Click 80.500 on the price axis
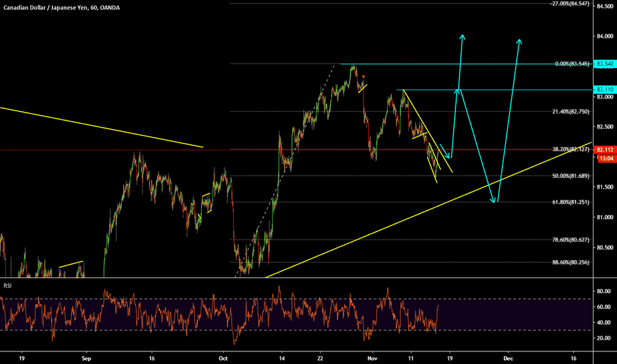 pyautogui.click(x=605, y=248)
